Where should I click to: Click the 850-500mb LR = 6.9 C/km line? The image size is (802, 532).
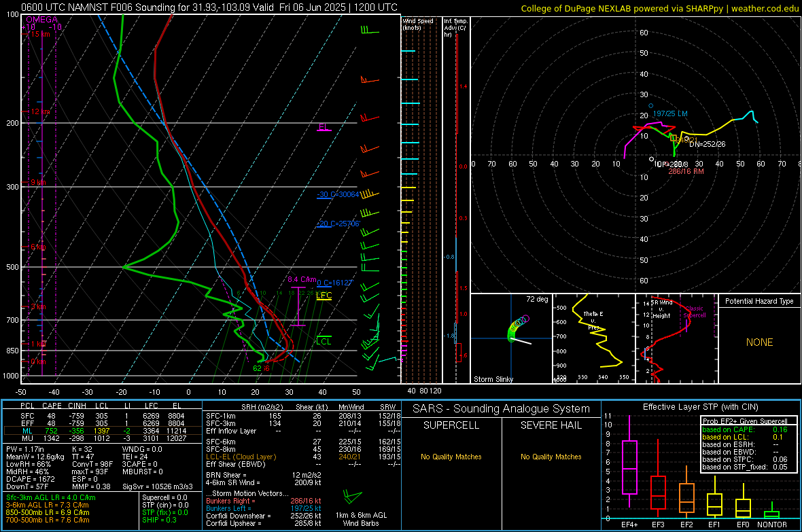pos(48,512)
